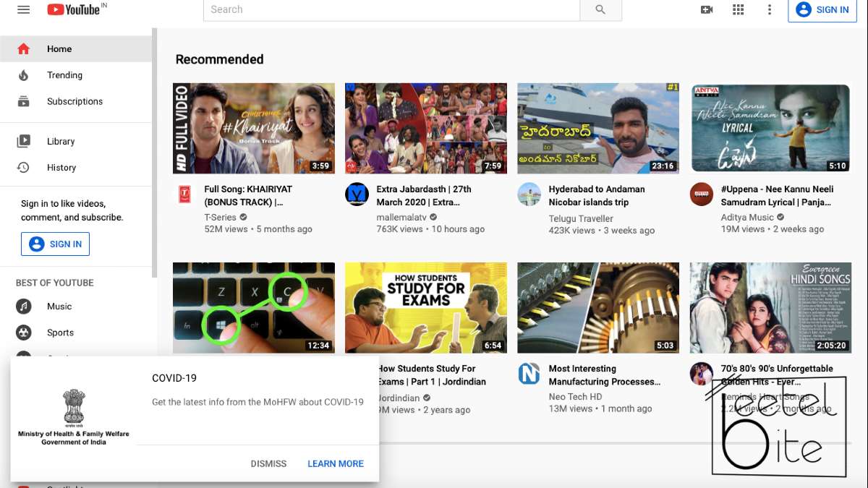Image resolution: width=868 pixels, height=488 pixels.
Task: Click '52M views • 5 months ago' text
Action: (258, 229)
